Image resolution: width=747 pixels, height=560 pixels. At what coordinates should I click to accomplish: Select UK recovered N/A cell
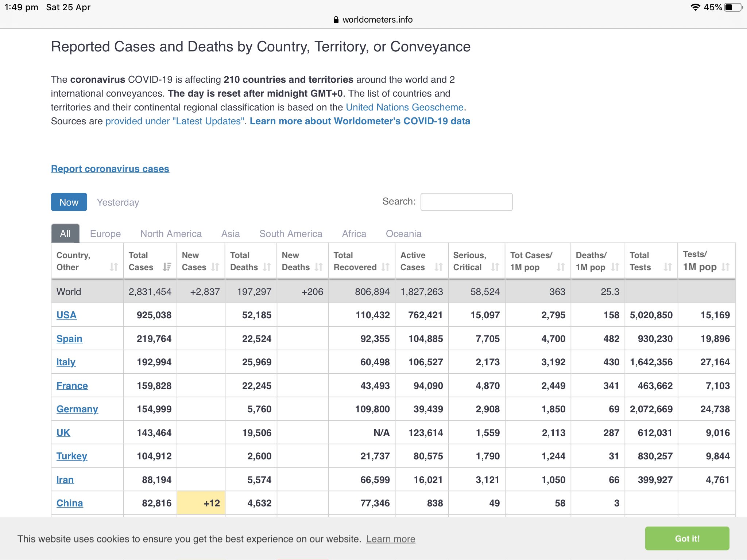pos(362,433)
